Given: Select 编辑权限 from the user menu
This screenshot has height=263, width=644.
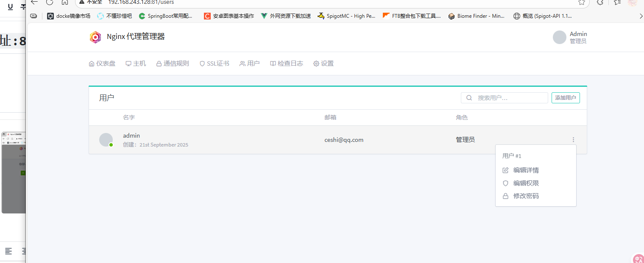Looking at the screenshot, I should [526, 183].
